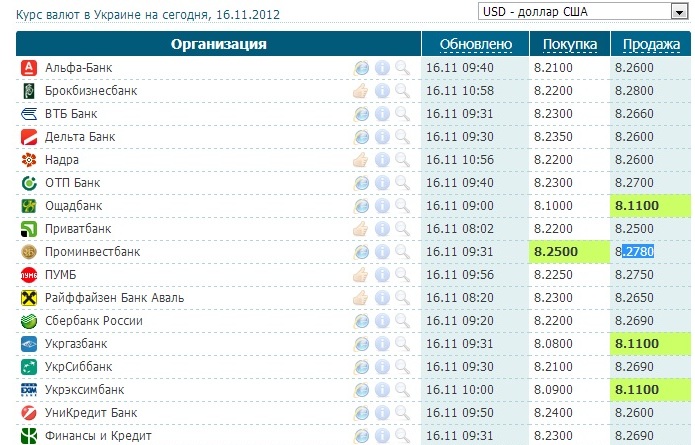The image size is (695, 445).
Task: Show info icon for Ощадбанк
Action: tap(382, 206)
